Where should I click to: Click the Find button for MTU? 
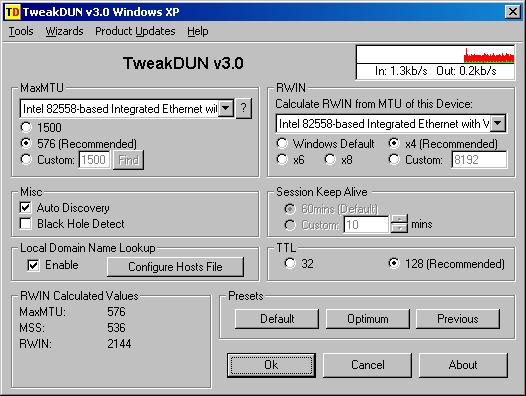pyautogui.click(x=128, y=160)
